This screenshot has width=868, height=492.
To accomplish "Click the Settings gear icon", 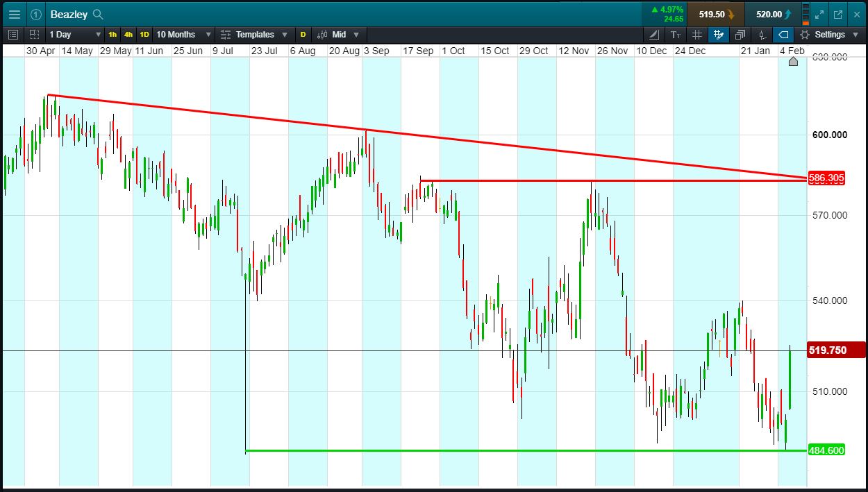I will (805, 34).
